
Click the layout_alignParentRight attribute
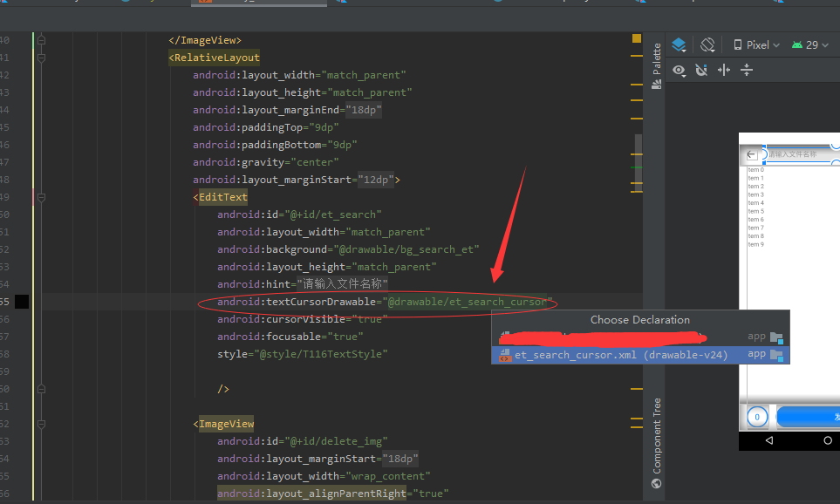[311, 494]
